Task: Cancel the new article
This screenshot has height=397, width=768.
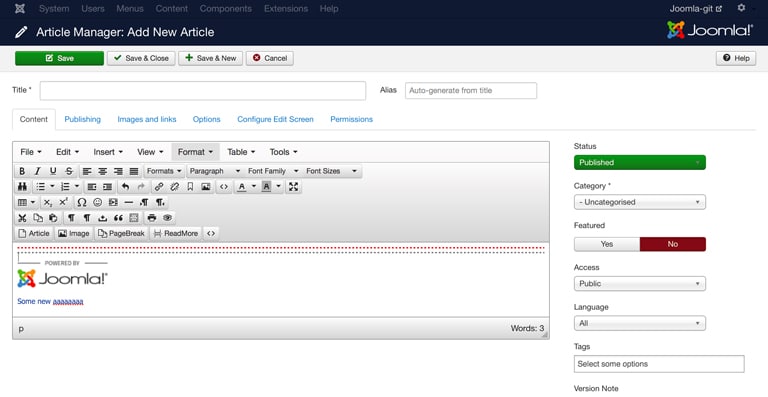Action: click(270, 58)
